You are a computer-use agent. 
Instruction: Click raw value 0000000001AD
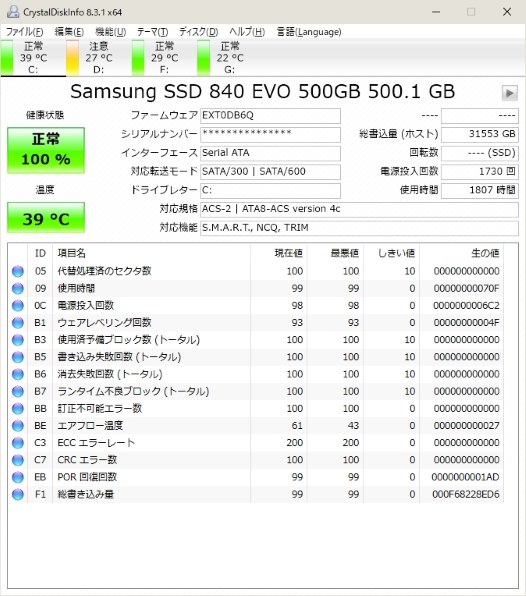466,477
